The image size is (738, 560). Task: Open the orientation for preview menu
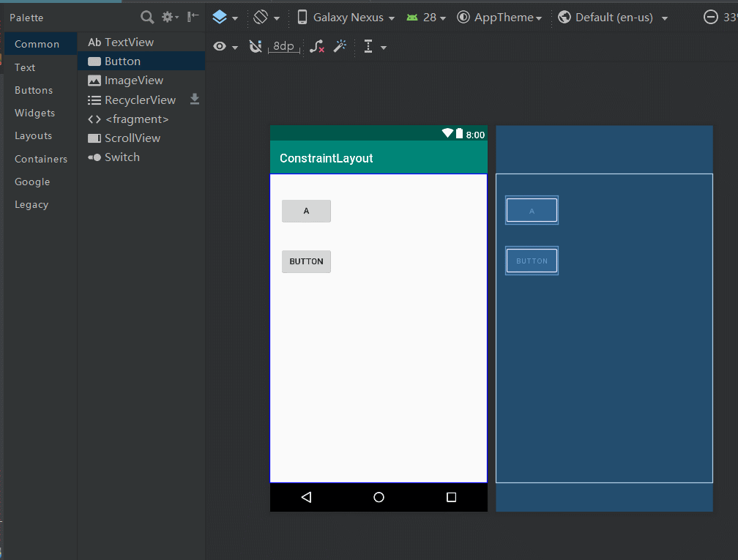click(266, 18)
